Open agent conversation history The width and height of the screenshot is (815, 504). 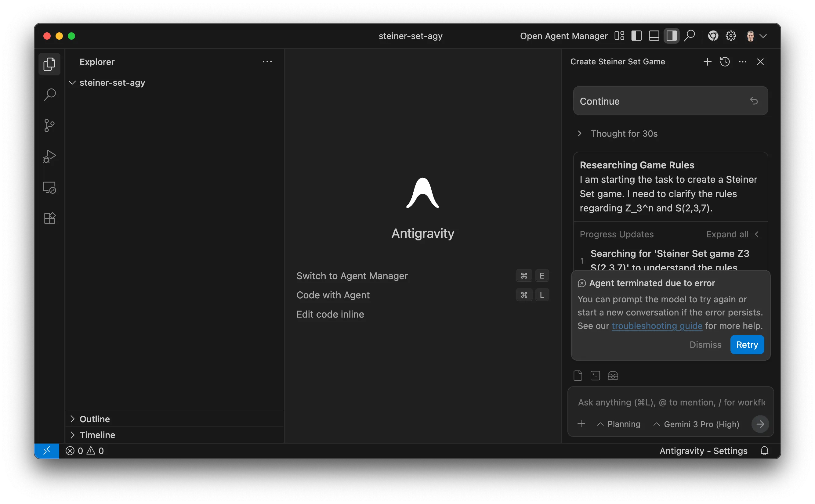point(725,61)
